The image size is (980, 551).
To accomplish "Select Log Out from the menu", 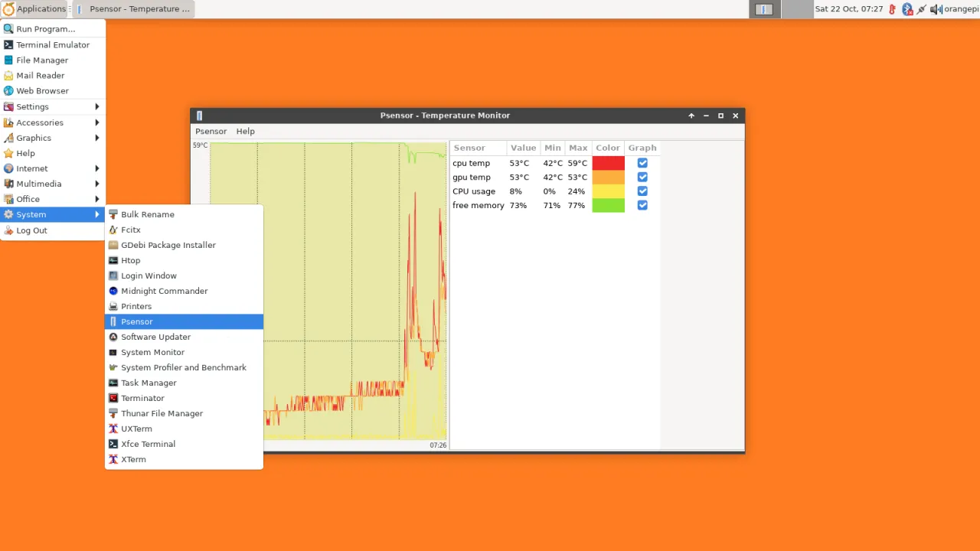I will point(31,230).
